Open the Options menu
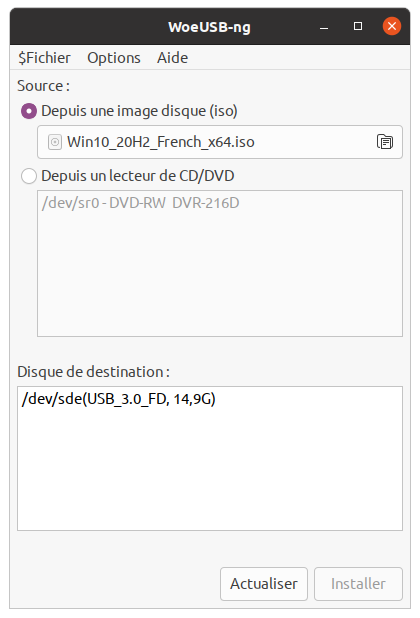Image resolution: width=420 pixels, height=618 pixels. tap(114, 58)
